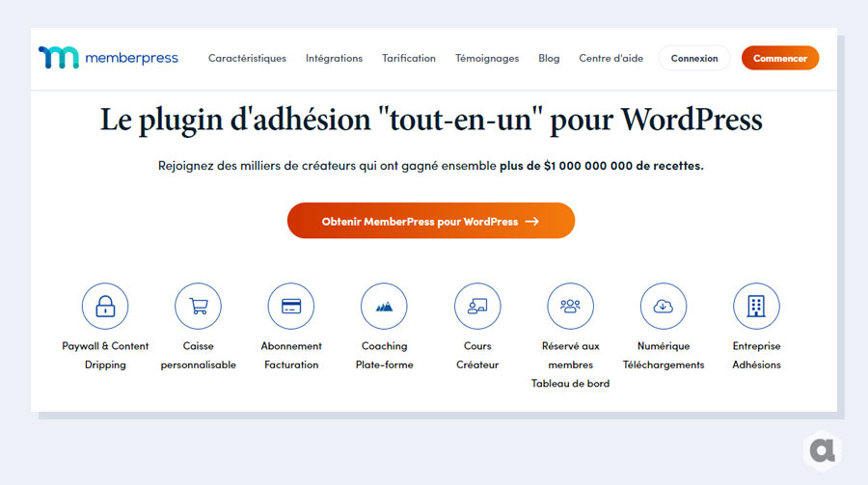View the Témoignages section
This screenshot has height=485, width=868.
click(487, 58)
